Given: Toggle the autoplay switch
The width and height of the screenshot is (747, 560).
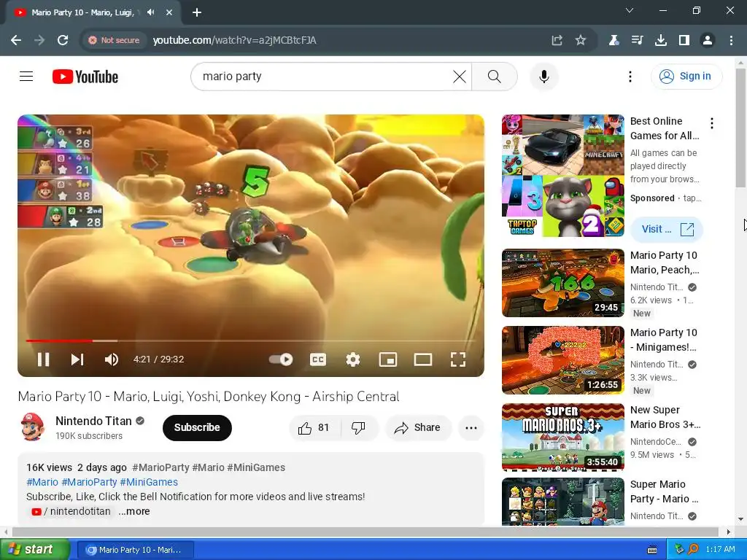Looking at the screenshot, I should click(x=281, y=359).
